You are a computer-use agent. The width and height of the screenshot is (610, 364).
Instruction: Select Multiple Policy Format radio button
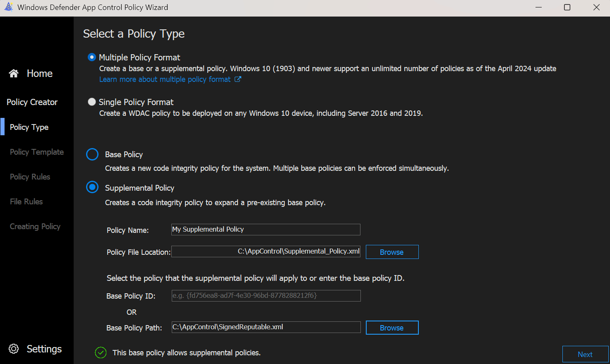click(92, 57)
